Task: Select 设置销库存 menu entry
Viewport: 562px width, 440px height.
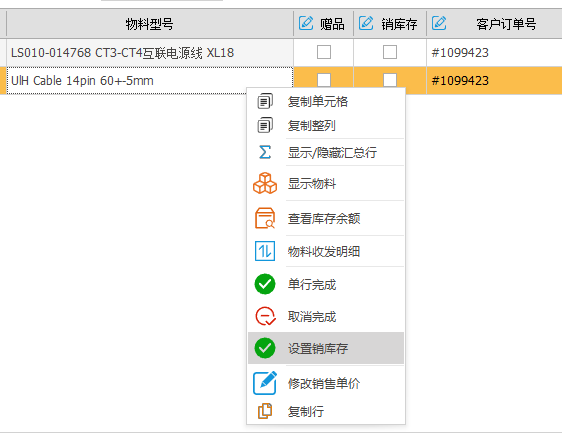Action: coord(326,348)
